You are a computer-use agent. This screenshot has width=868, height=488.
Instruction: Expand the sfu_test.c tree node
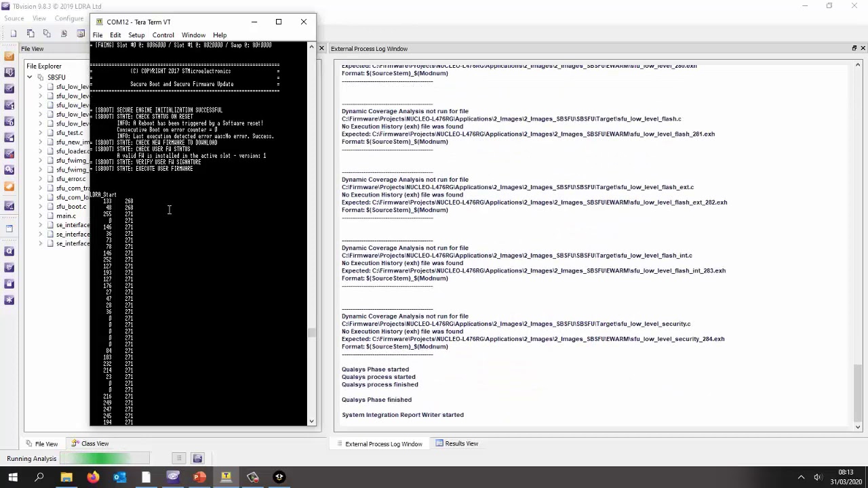tap(40, 133)
